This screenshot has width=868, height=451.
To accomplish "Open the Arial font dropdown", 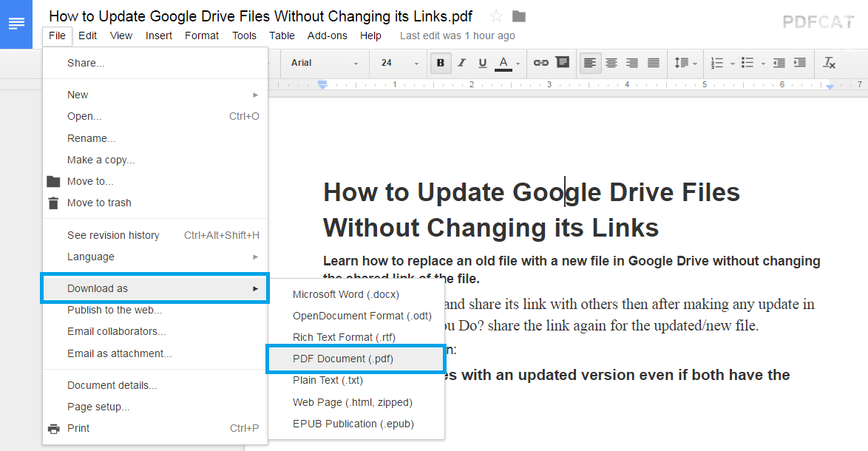I will [325, 63].
